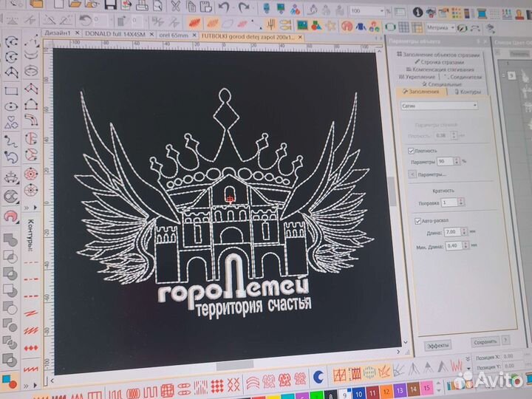Screen dimensions: 532x399
Task: Click the Redo arrow icon
Action: pyautogui.click(x=244, y=7)
